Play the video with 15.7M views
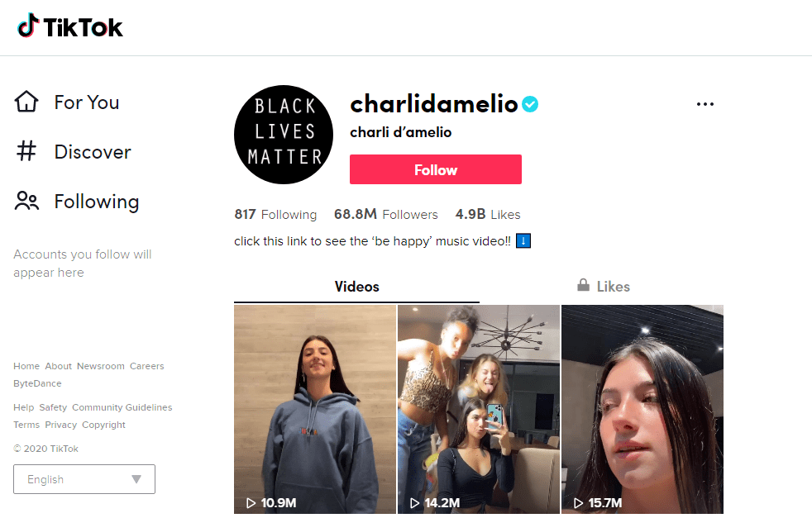 (642, 409)
